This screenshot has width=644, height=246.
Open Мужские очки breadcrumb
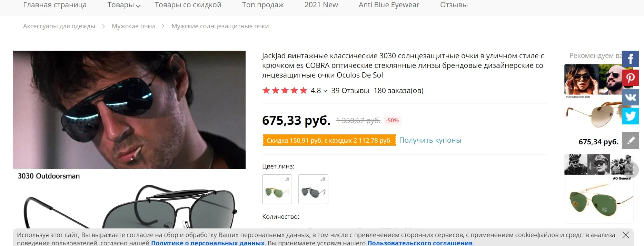pos(133,26)
